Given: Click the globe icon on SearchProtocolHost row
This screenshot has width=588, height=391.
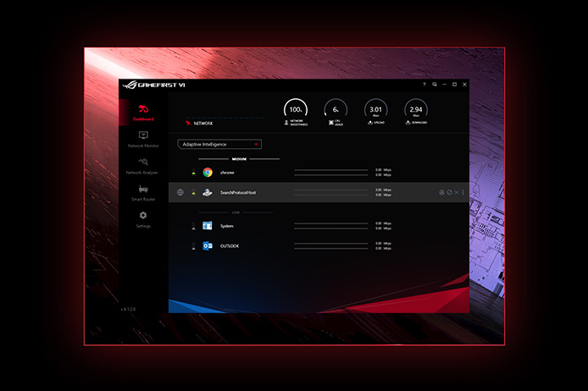Looking at the screenshot, I should [x=180, y=192].
